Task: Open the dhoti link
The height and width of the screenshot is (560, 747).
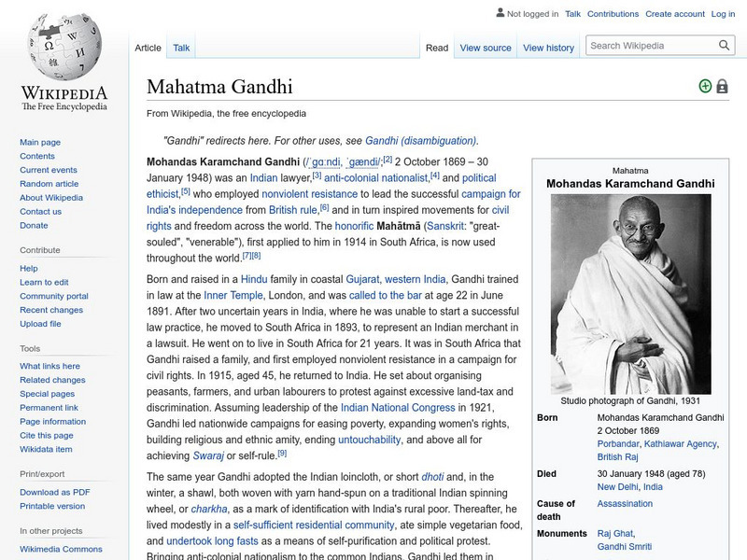Action: 432,477
